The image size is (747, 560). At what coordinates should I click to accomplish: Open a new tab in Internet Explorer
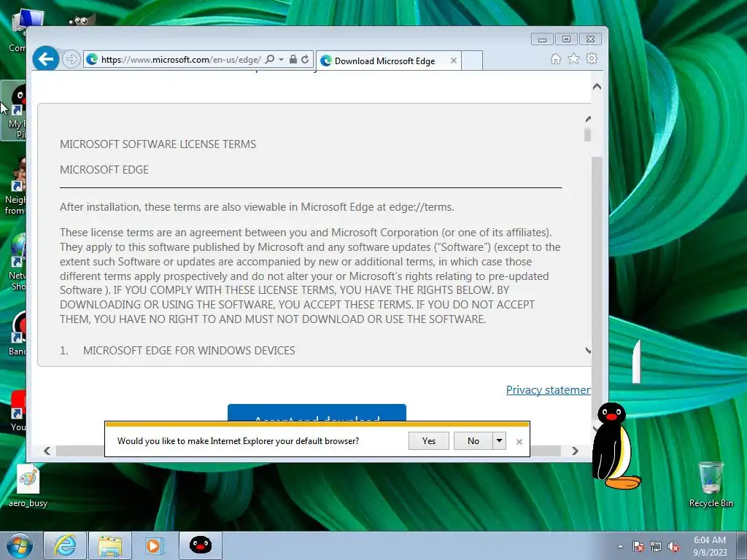(472, 61)
